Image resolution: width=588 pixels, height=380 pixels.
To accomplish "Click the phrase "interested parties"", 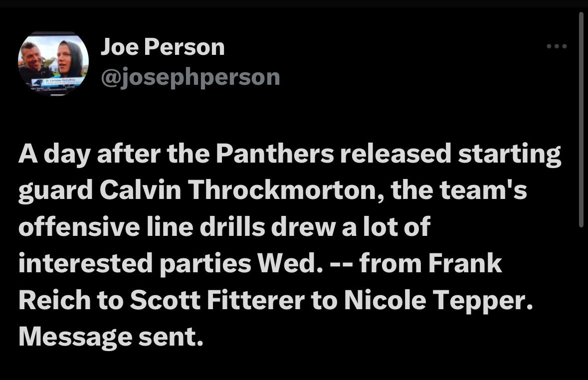I will point(135,264).
